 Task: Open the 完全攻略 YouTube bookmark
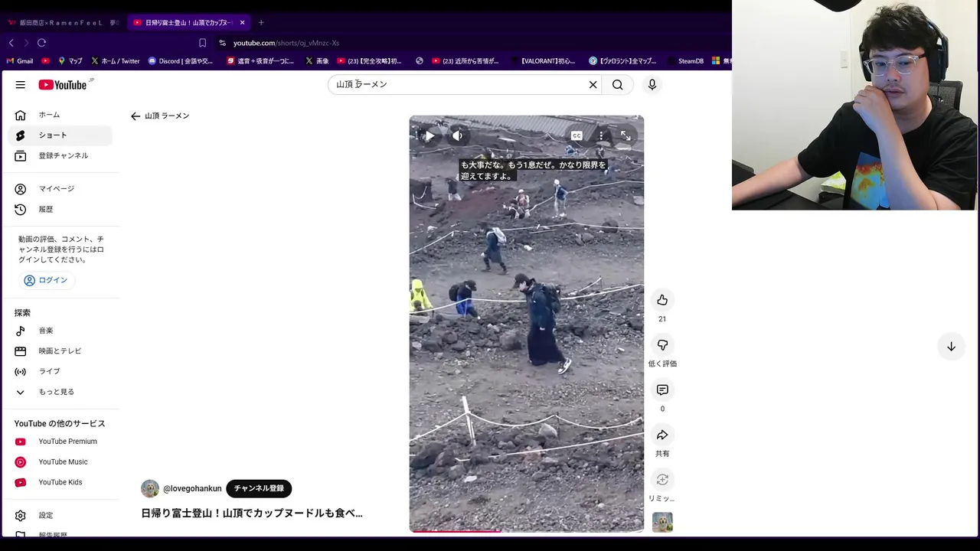pos(369,61)
